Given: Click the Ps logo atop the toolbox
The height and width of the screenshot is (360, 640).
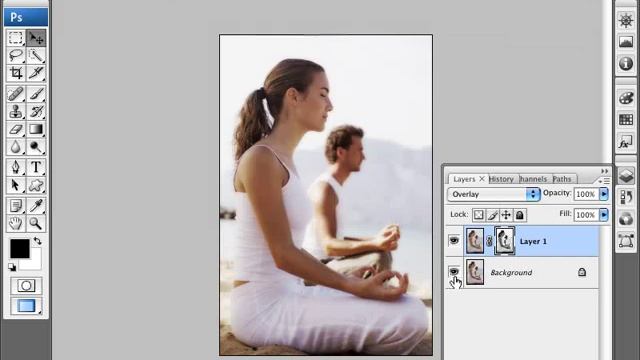Looking at the screenshot, I should tap(26, 17).
